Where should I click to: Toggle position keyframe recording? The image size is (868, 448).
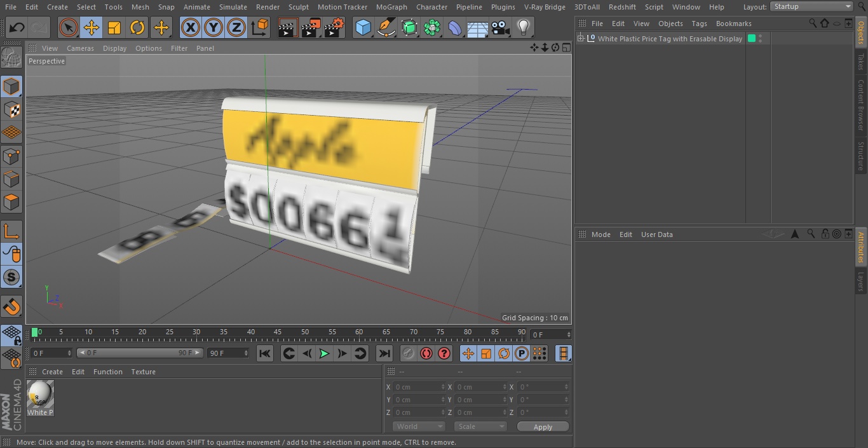468,353
